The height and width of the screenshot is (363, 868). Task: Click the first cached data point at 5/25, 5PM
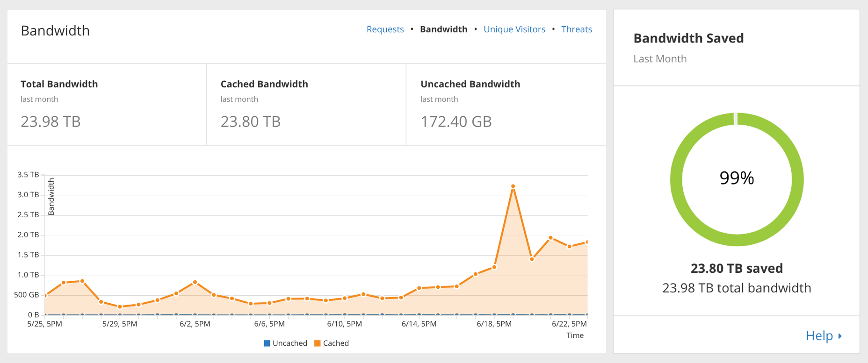pyautogui.click(x=45, y=296)
